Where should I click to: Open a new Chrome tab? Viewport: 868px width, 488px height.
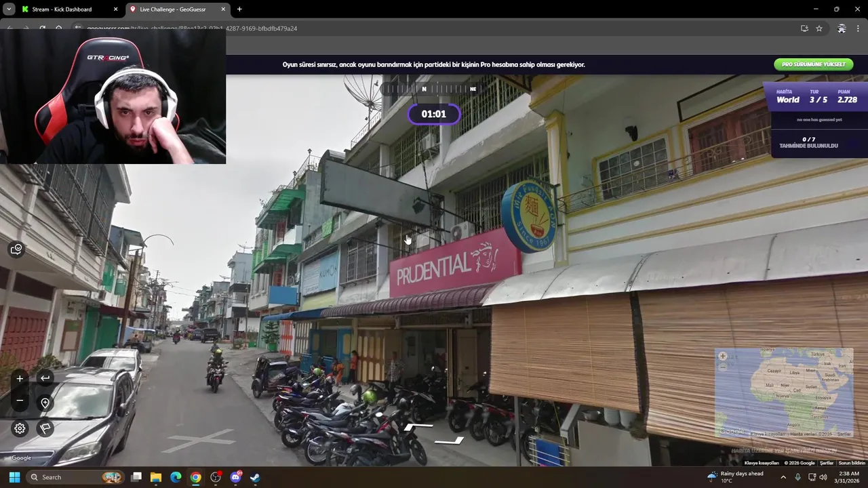239,9
